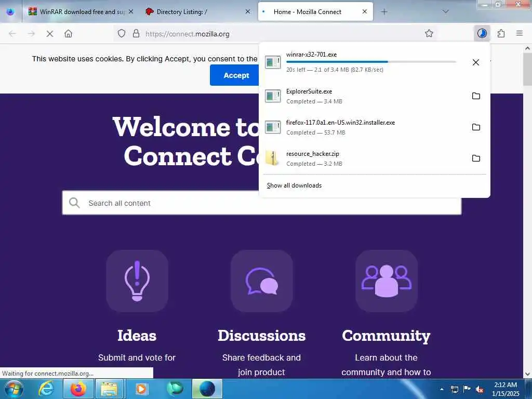Click Show all downloads
The width and height of the screenshot is (532, 399).
[x=294, y=185]
